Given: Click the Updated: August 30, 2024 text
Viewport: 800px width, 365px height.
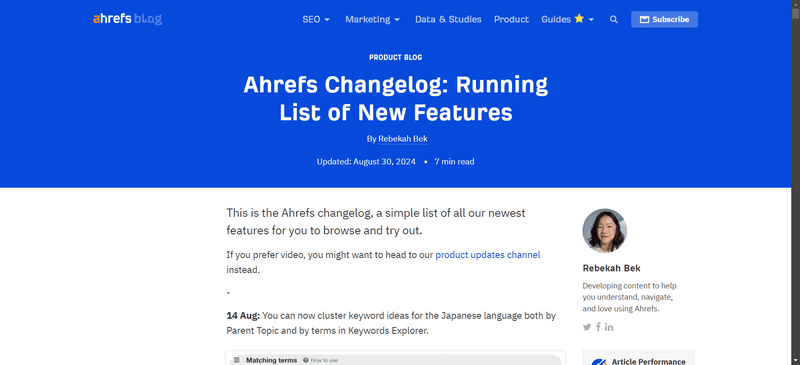Looking at the screenshot, I should (366, 162).
